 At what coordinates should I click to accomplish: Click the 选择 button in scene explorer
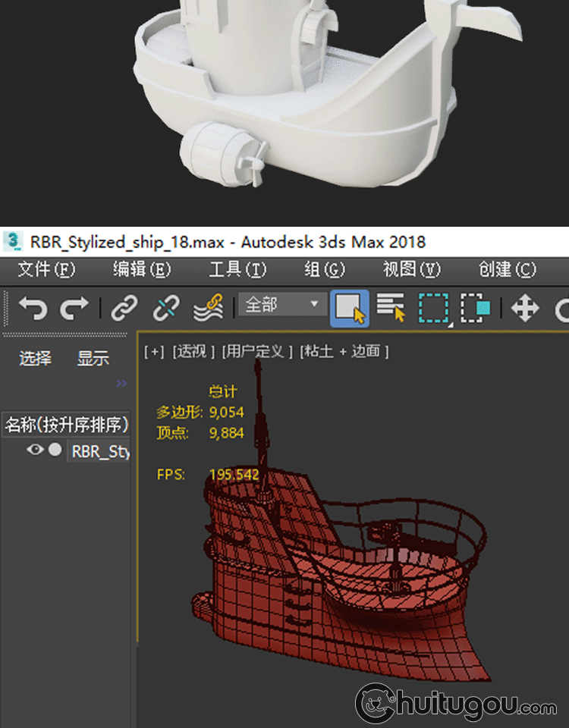click(x=36, y=359)
